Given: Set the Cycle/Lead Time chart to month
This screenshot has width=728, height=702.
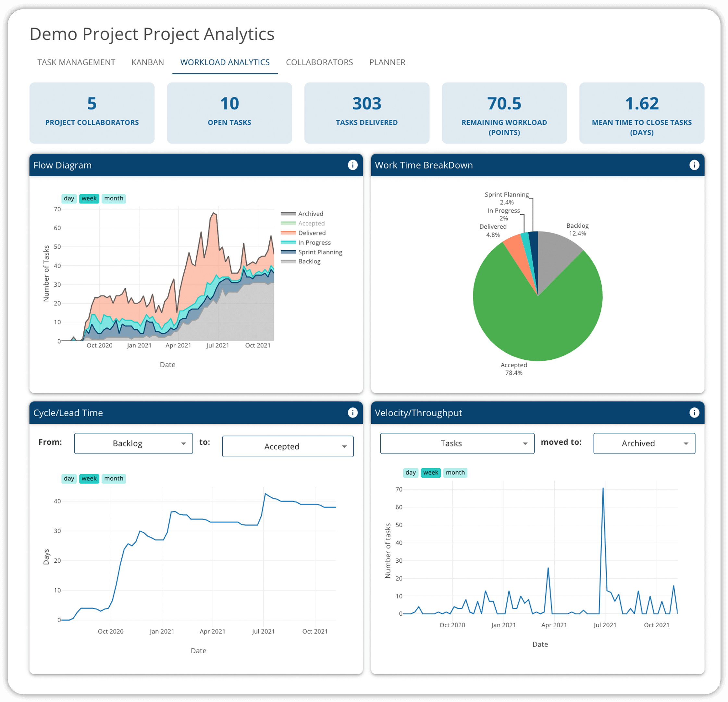Looking at the screenshot, I should (x=113, y=478).
